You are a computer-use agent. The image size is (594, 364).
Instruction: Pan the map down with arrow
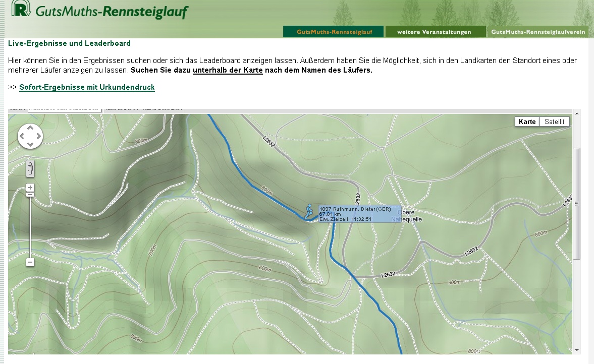click(30, 144)
